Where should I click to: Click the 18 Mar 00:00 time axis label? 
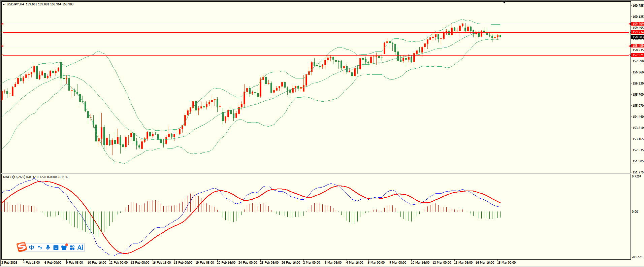click(506, 263)
